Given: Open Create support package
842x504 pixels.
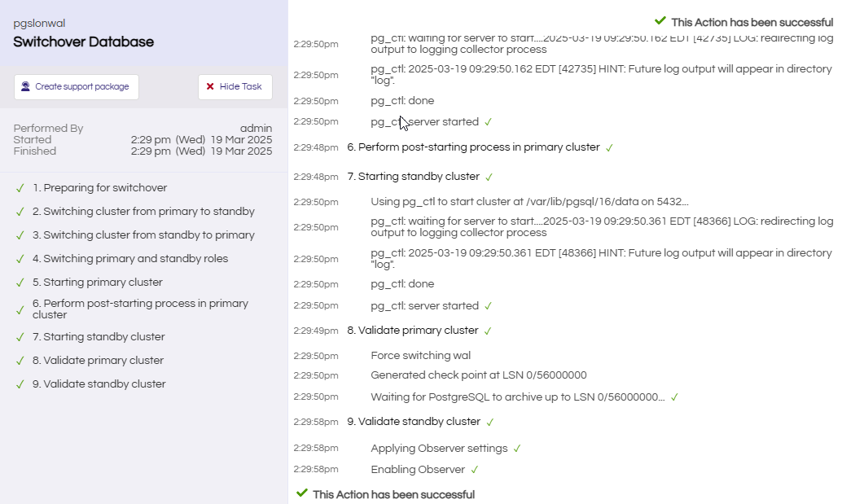Looking at the screenshot, I should (x=77, y=87).
